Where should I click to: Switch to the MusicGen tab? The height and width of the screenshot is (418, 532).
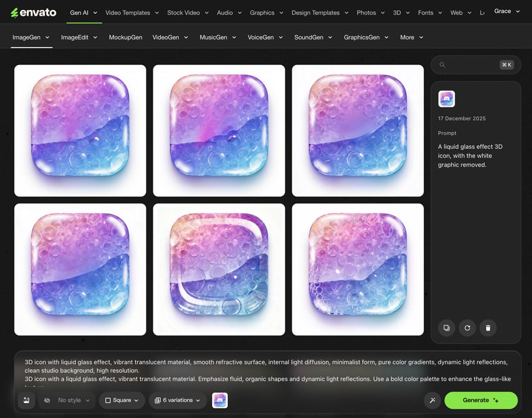pyautogui.click(x=217, y=37)
